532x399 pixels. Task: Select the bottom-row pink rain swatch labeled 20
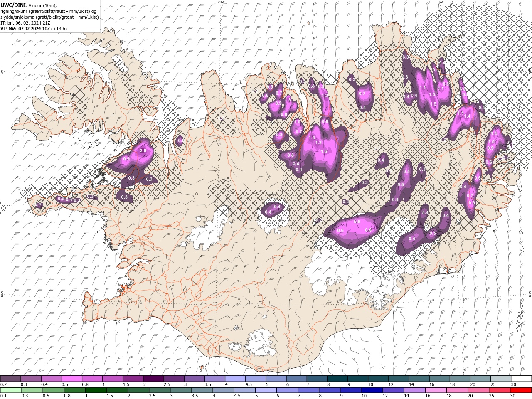click(x=478, y=390)
